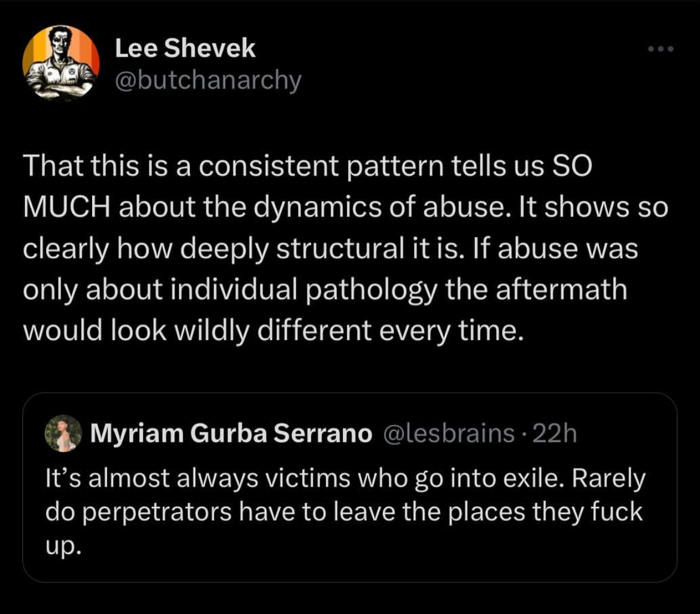The width and height of the screenshot is (700, 614).
Task: Open the three-dot more options menu
Action: [x=661, y=49]
